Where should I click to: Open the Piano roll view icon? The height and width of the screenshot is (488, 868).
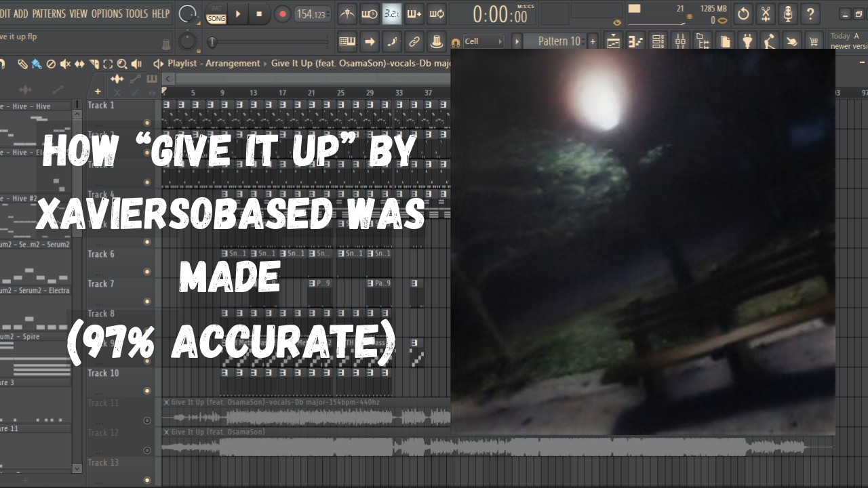[x=635, y=41]
